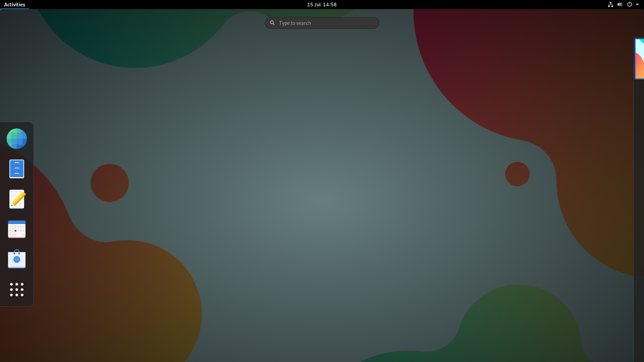
Task: Click the large brown circle on the wallpaper
Action: [x=110, y=183]
